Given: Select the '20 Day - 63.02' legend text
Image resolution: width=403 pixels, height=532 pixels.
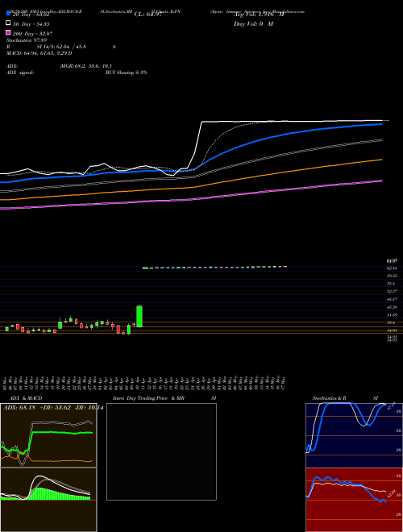Looking at the screenshot, I should point(31,15).
